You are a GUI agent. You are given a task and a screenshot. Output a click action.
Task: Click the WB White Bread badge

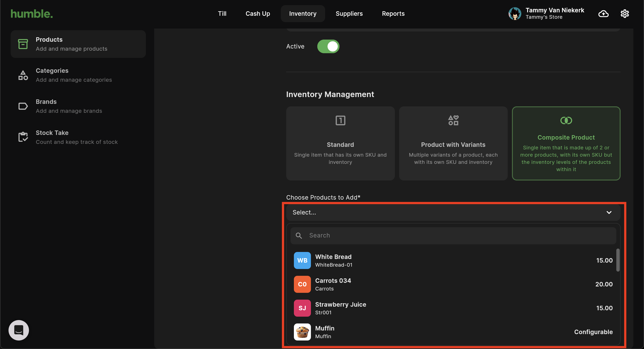pyautogui.click(x=302, y=260)
